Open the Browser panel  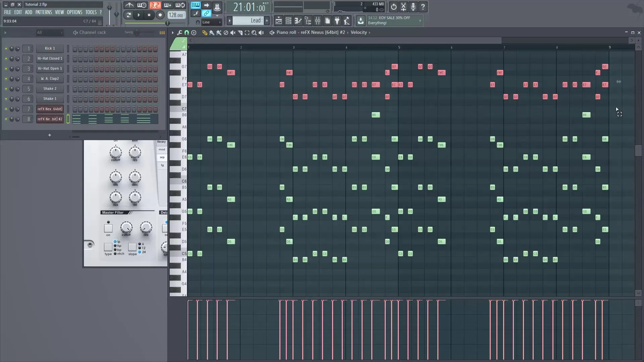click(x=308, y=21)
